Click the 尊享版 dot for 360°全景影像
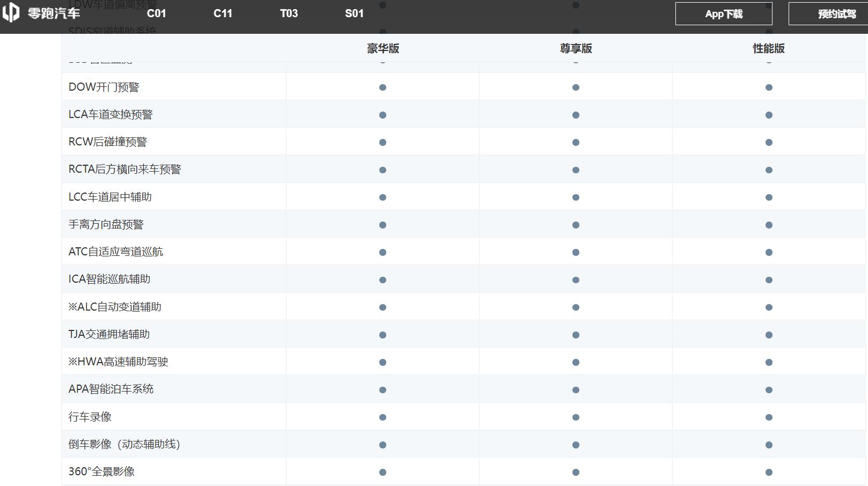868x486 pixels. 576,473
